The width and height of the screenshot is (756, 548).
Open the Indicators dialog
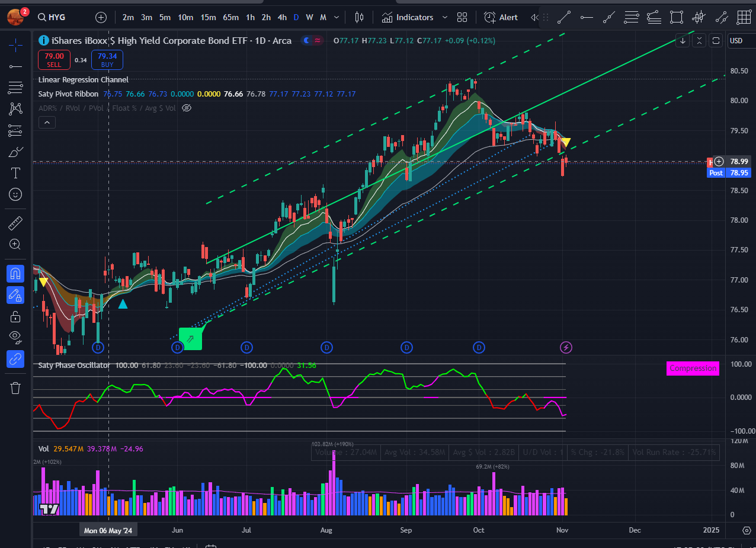pyautogui.click(x=408, y=17)
